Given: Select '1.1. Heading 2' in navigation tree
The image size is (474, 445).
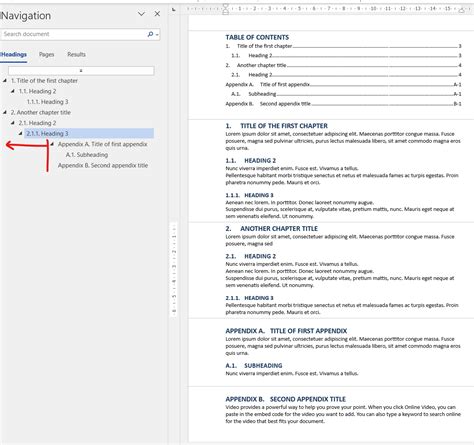Looking at the screenshot, I should pos(37,91).
